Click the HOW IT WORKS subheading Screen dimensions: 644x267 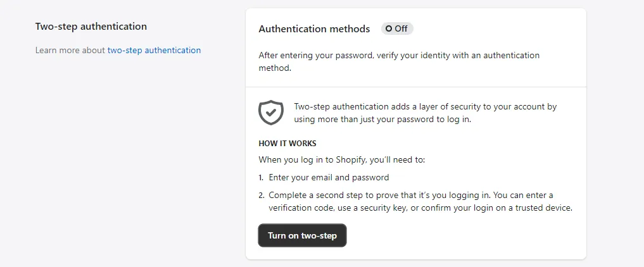point(287,144)
